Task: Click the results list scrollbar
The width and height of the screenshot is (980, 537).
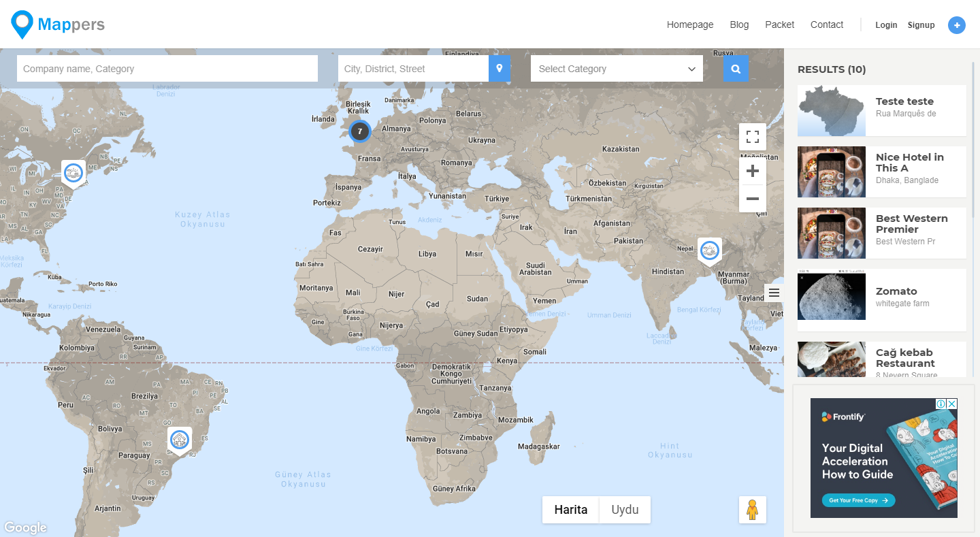Action: 973,140
